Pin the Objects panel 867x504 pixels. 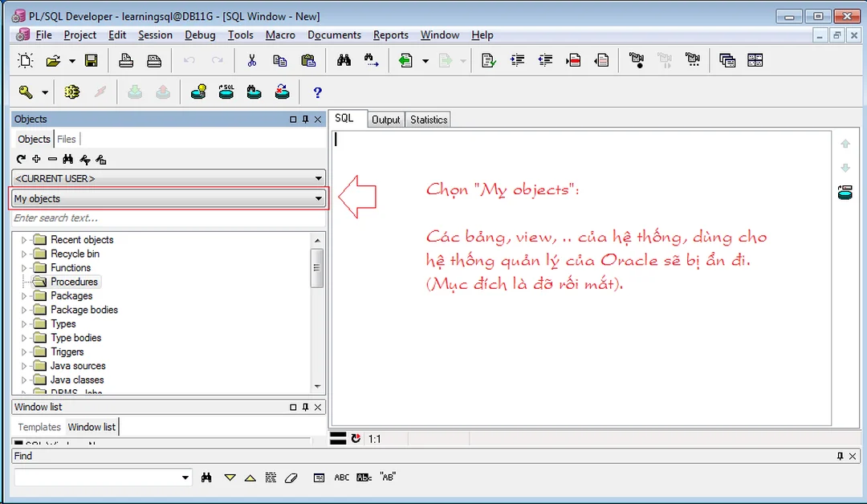[305, 120]
